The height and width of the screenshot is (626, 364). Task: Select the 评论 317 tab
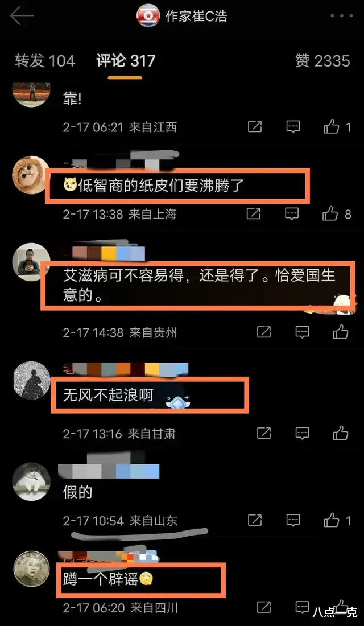pos(125,61)
